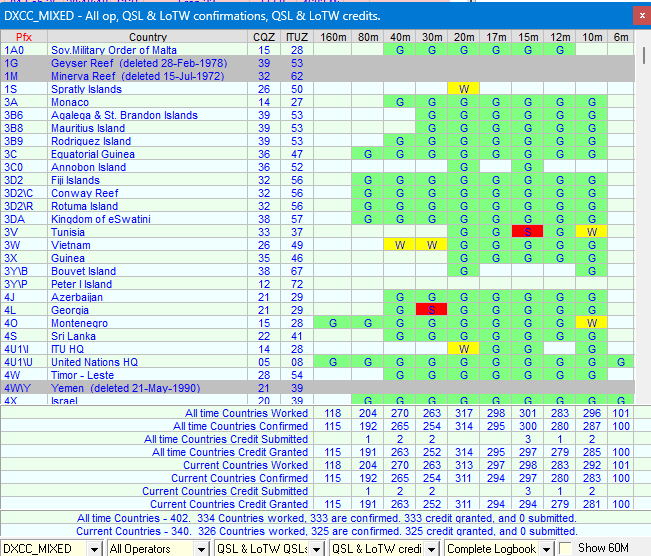Viewport: 651px width, 556px height.
Task: Click the Country column header
Action: (x=148, y=37)
